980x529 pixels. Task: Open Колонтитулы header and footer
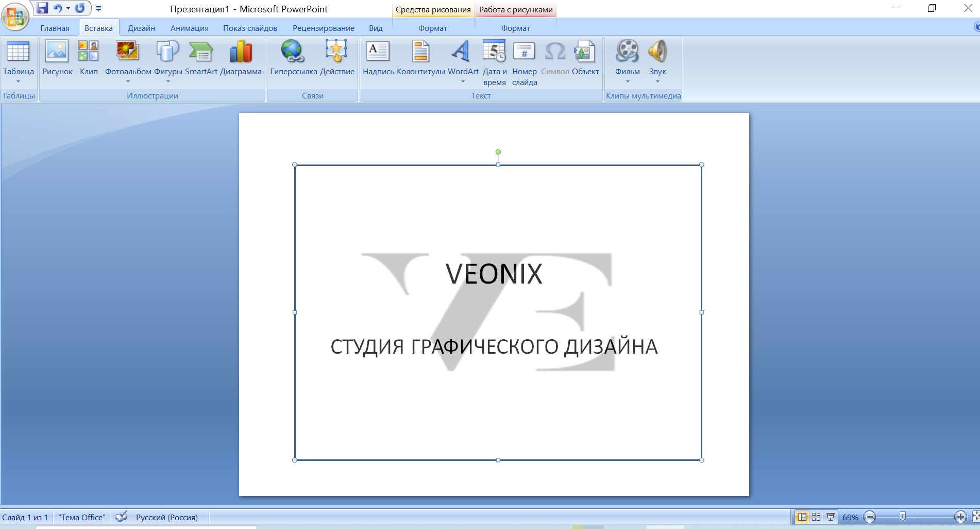[420, 58]
